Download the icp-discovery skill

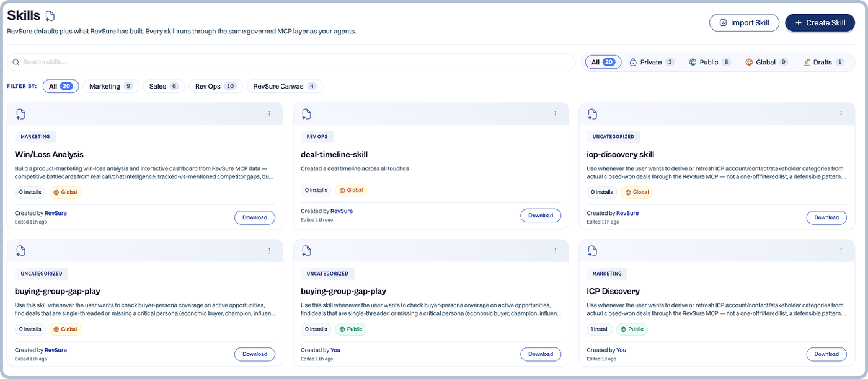826,217
